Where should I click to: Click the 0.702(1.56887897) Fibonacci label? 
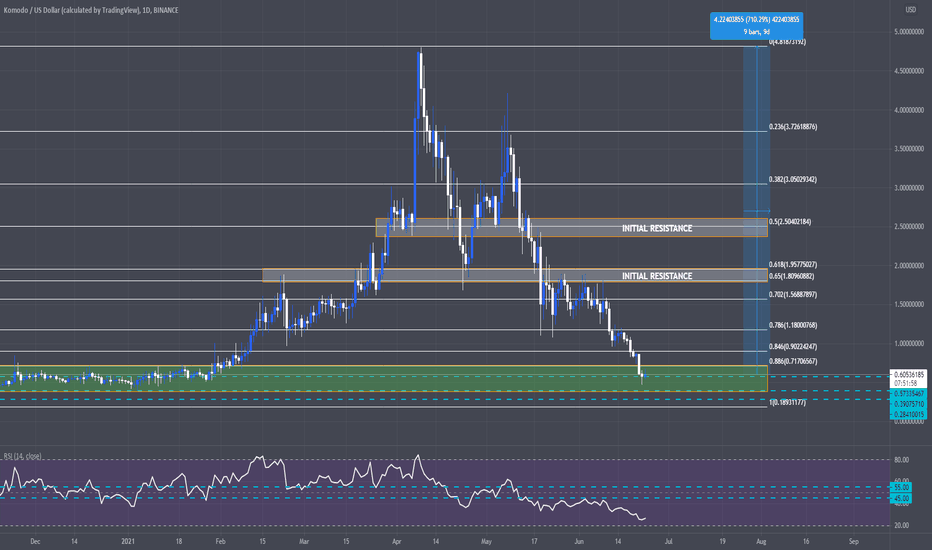coord(793,294)
